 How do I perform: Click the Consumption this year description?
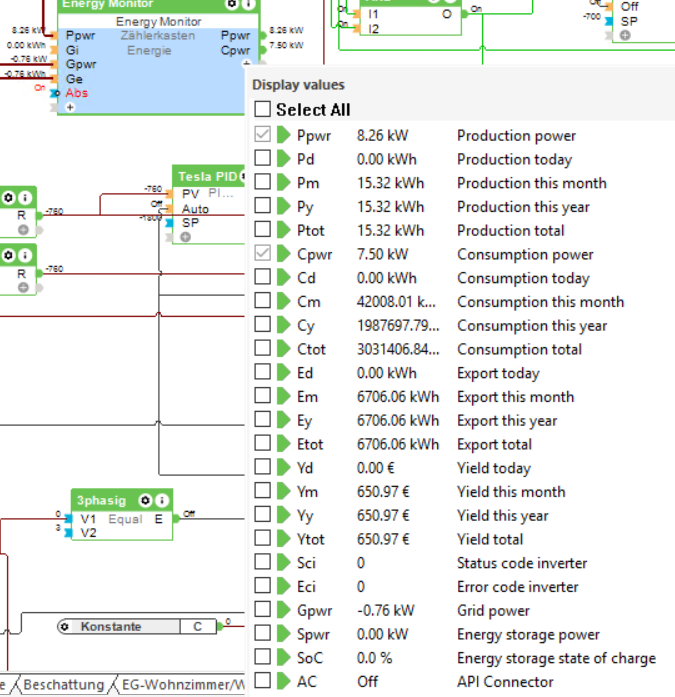point(532,326)
